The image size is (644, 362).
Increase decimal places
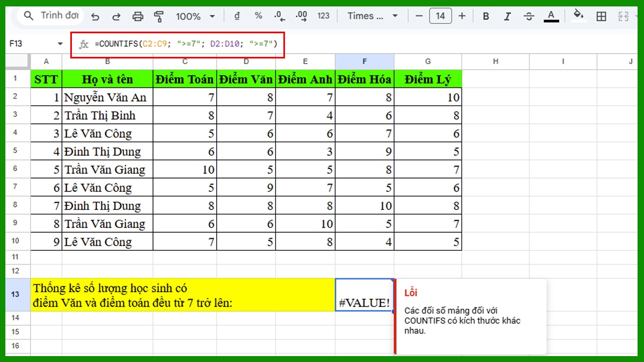click(301, 16)
